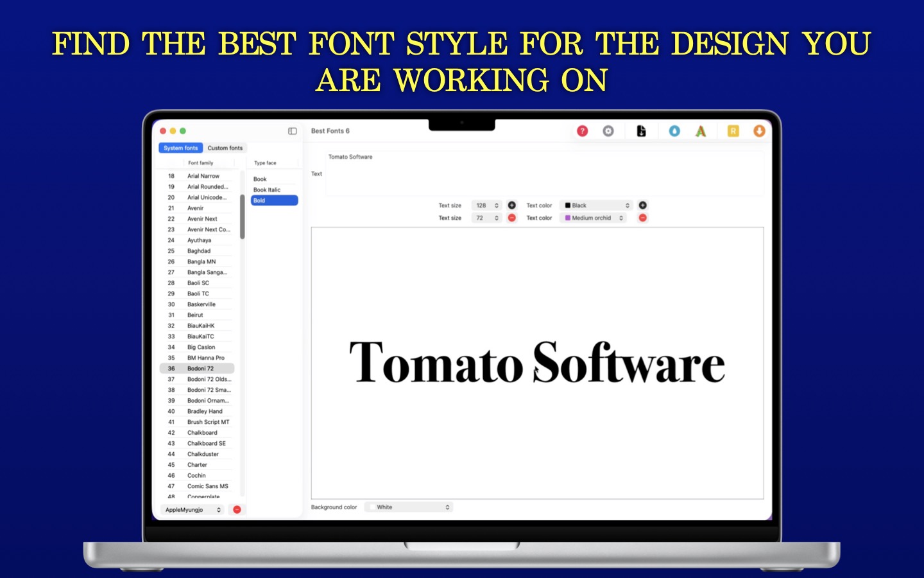Open the Medium orchid text color dropdown

(x=594, y=218)
